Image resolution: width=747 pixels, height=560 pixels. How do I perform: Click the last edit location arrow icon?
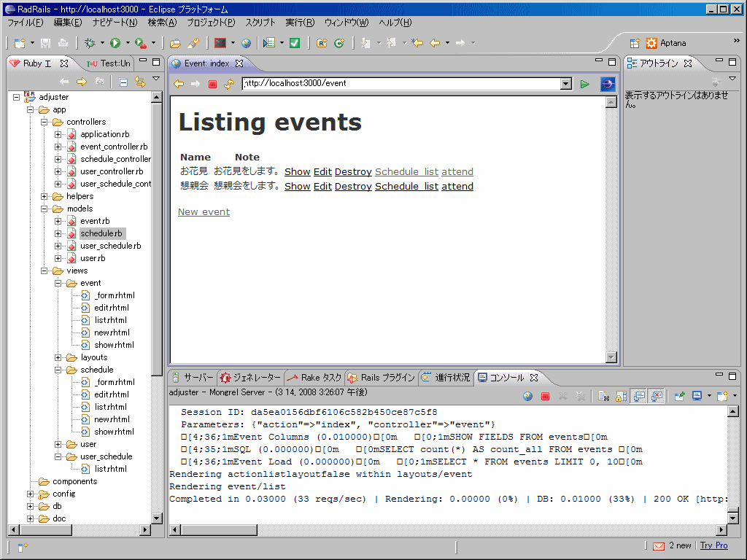(417, 43)
